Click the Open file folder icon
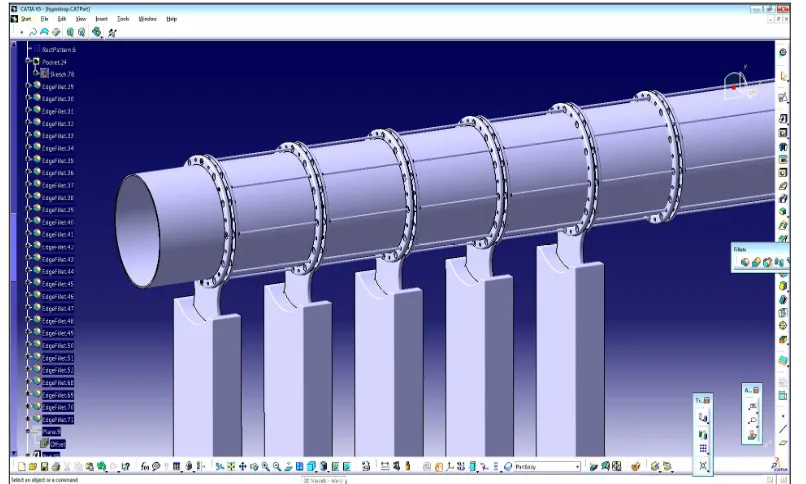The image size is (806, 484). (33, 467)
